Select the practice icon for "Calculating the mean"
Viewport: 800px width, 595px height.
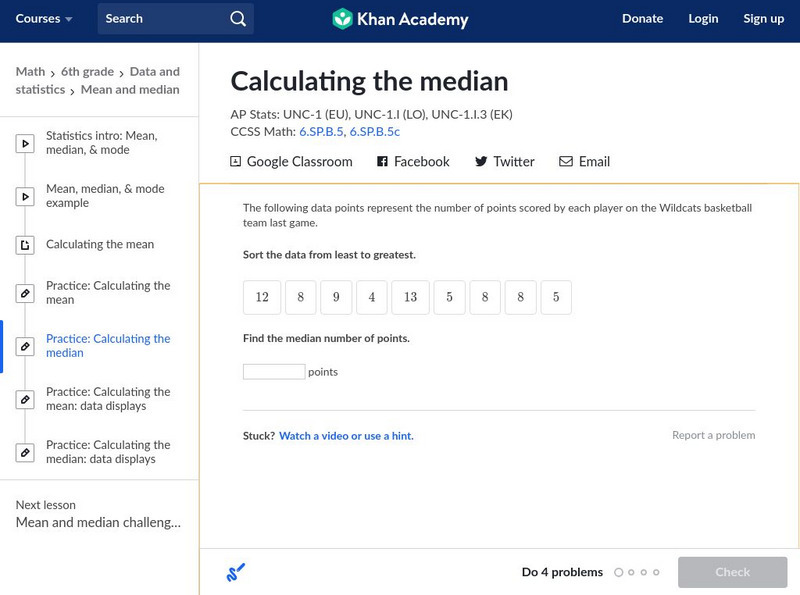coord(25,292)
